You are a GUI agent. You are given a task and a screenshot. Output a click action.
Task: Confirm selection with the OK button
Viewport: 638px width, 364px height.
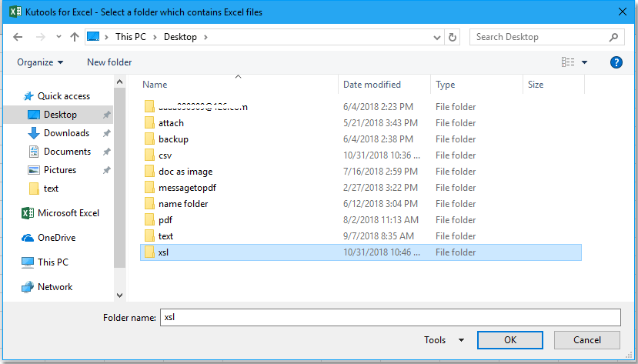click(x=509, y=340)
